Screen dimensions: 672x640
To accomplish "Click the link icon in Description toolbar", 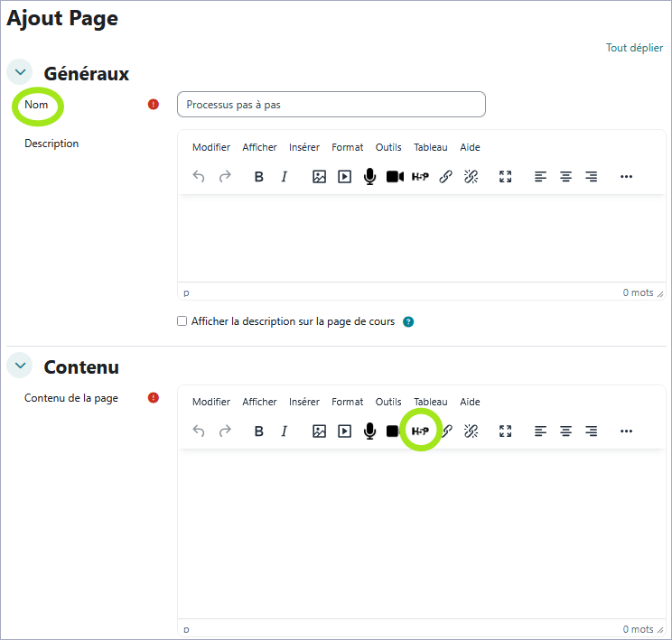I will [445, 177].
